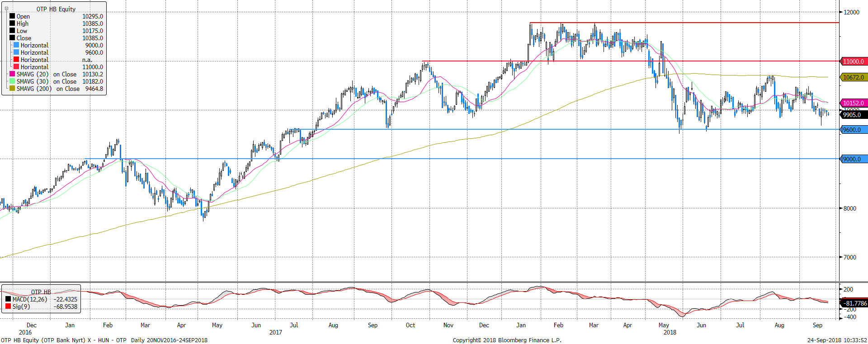Click blue swatch of Horizontal 9600.0
The image size is (868, 344).
click(x=16, y=52)
